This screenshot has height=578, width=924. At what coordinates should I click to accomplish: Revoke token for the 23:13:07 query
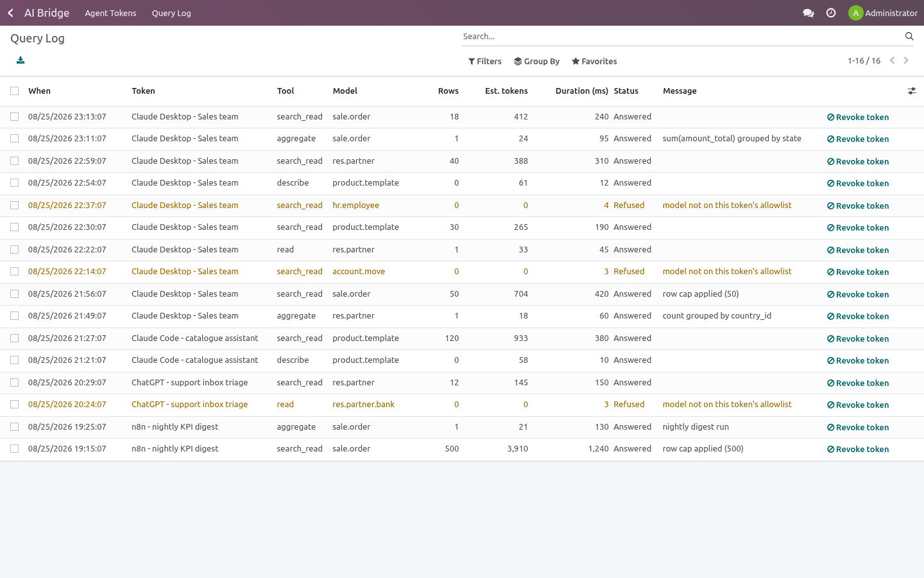pyautogui.click(x=858, y=118)
